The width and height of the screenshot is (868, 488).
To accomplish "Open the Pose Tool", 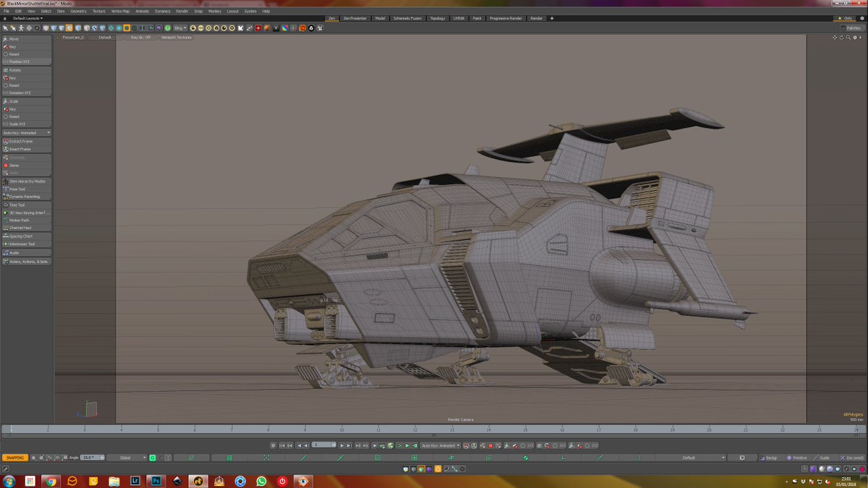I will tap(18, 188).
